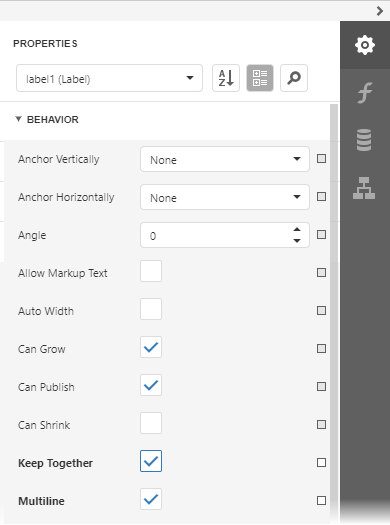Switch to categorized properties view
Viewport: 390px width, 525px height.
tap(260, 78)
